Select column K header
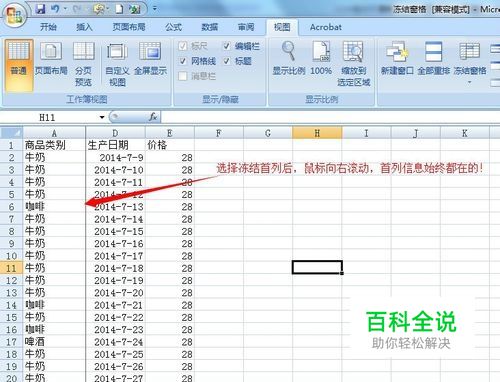The height and width of the screenshot is (382, 500). (x=465, y=133)
